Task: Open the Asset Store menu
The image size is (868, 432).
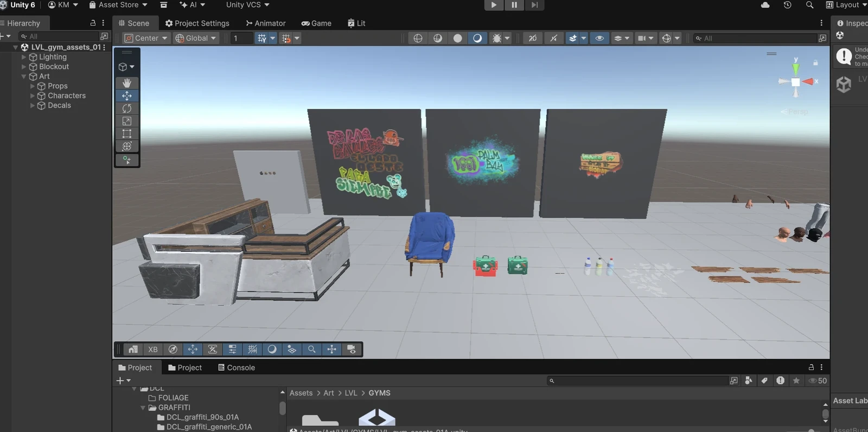Action: (118, 5)
